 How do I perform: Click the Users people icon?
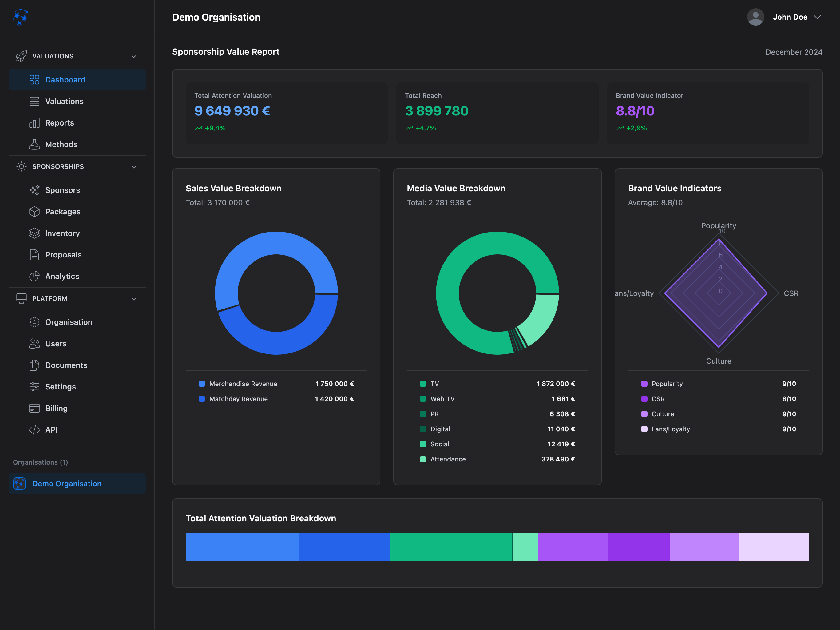pyautogui.click(x=34, y=344)
